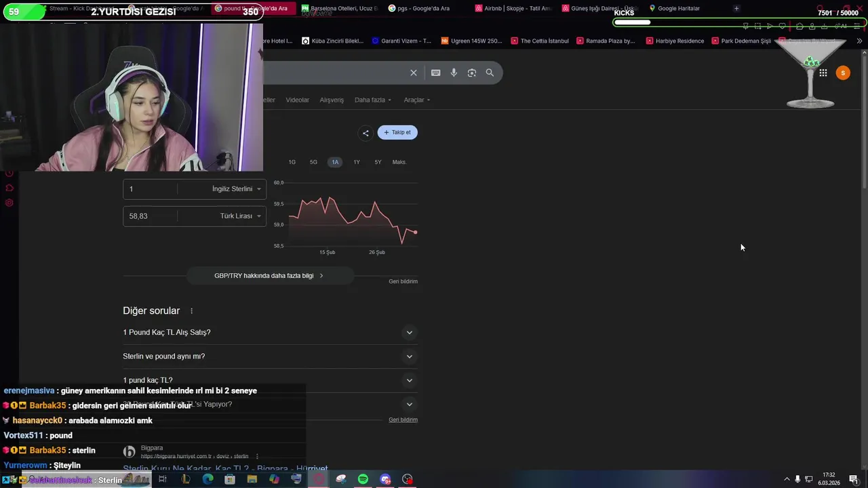The width and height of the screenshot is (868, 488).
Task: Select the 5G chart range
Action: [313, 162]
